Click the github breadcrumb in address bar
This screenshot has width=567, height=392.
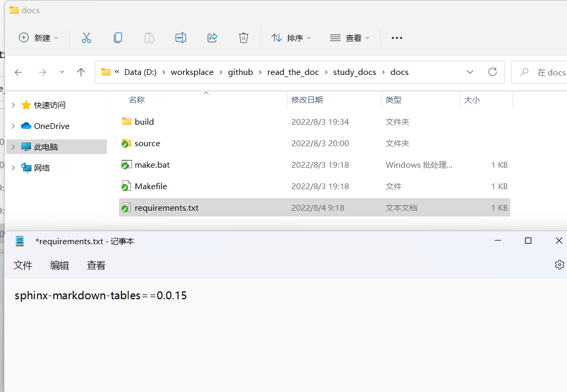click(240, 72)
